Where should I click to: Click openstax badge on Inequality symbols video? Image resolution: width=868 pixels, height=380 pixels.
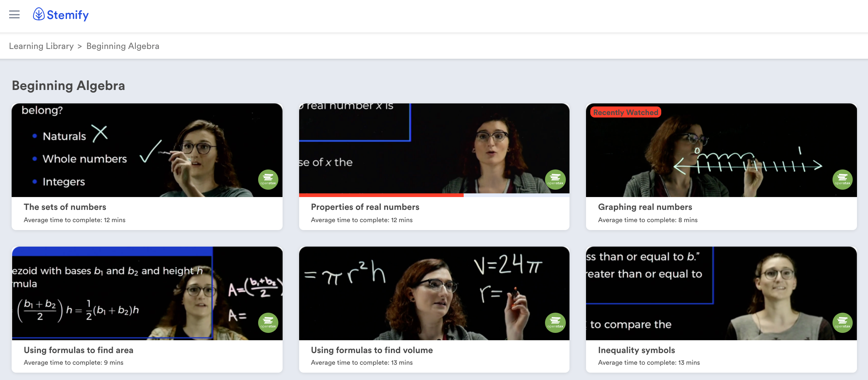[x=842, y=323]
